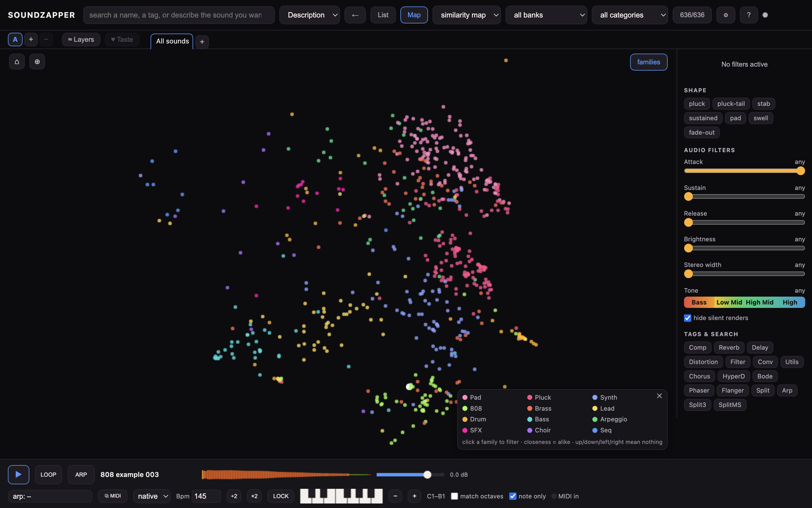Screen dimensions: 812x508
Task: Toggle the families overlay button
Action: (648, 62)
